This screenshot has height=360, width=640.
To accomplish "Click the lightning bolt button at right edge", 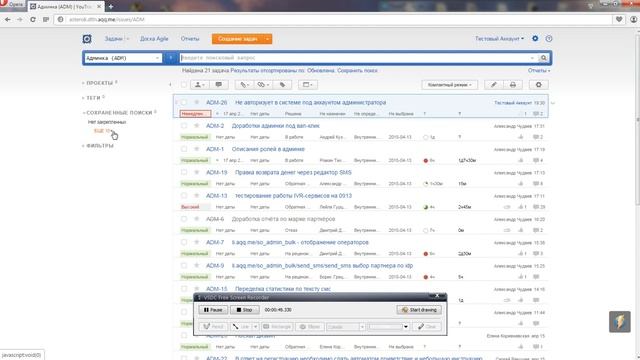I will [620, 322].
